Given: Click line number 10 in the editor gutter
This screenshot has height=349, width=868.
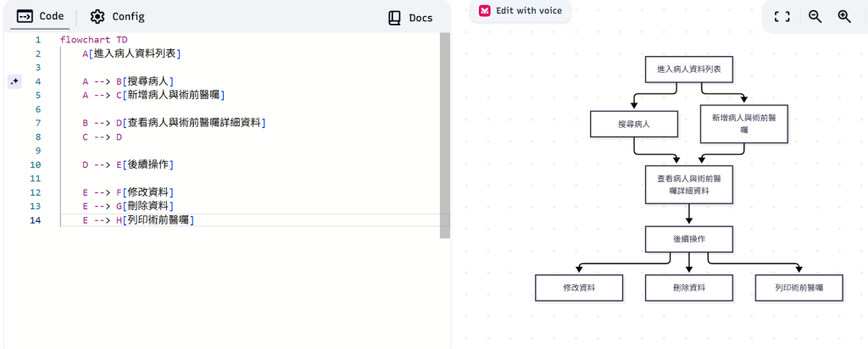Looking at the screenshot, I should (35, 165).
